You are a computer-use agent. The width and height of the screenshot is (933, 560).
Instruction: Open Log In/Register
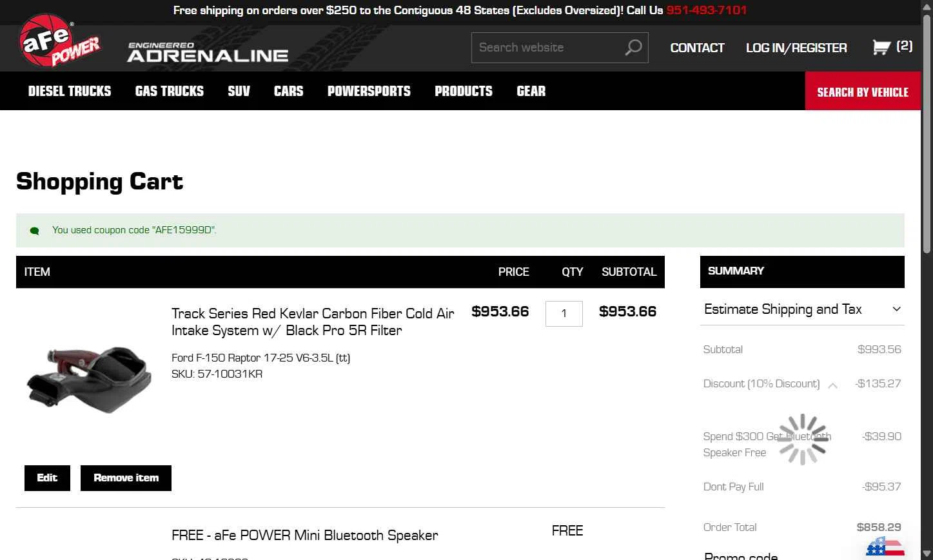tap(796, 48)
